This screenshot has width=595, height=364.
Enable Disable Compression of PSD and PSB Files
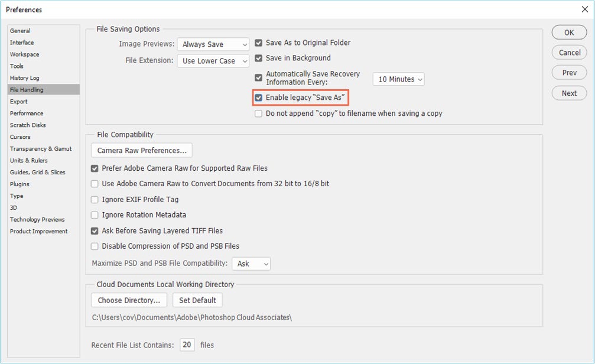coord(95,246)
